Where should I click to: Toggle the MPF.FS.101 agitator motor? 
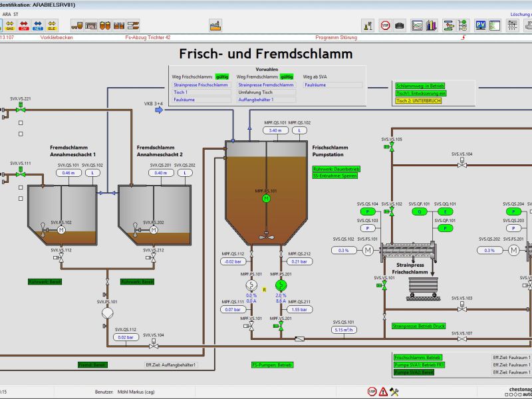[266, 198]
